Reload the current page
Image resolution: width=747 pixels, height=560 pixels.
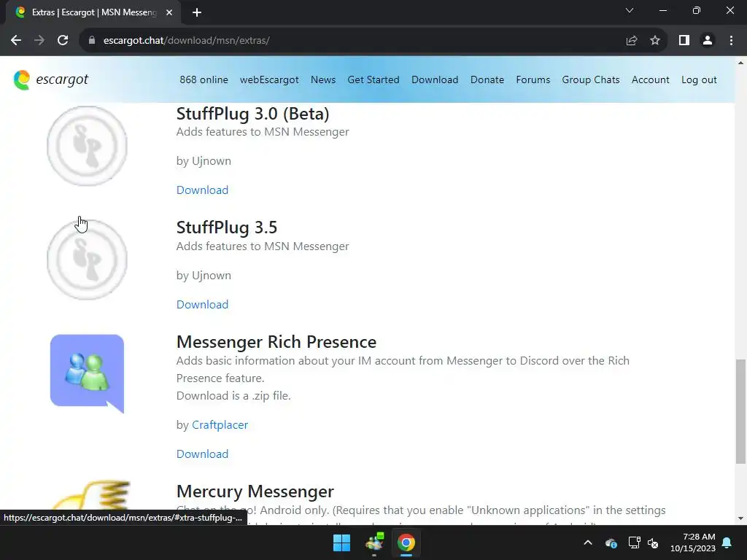pyautogui.click(x=63, y=41)
